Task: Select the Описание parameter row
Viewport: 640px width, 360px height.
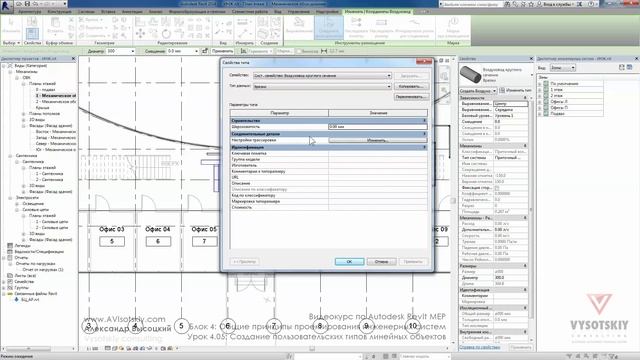Action: point(329,183)
